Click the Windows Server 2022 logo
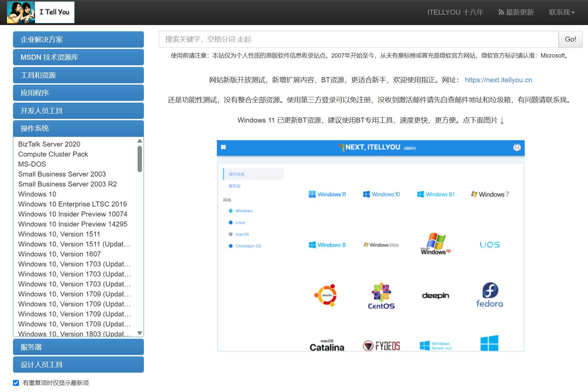The image size is (588, 392). click(435, 346)
